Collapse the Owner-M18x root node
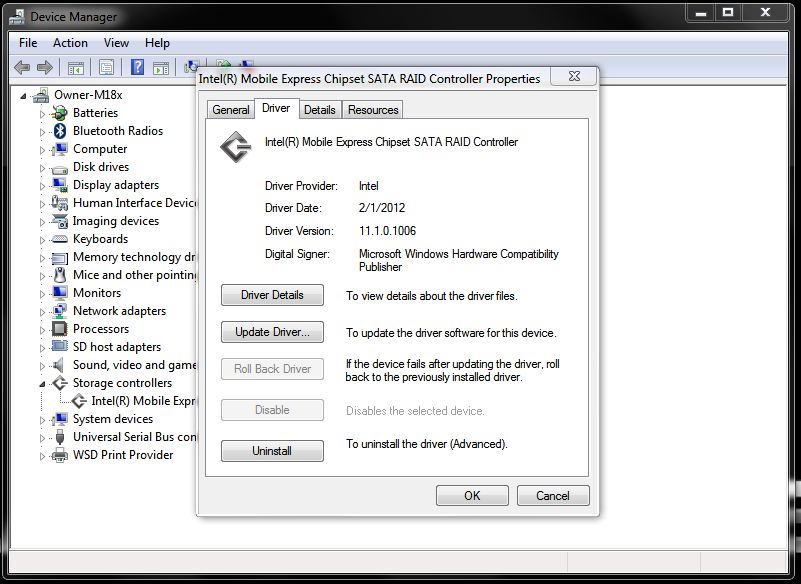Screen dimensions: 801x584 click(x=23, y=96)
